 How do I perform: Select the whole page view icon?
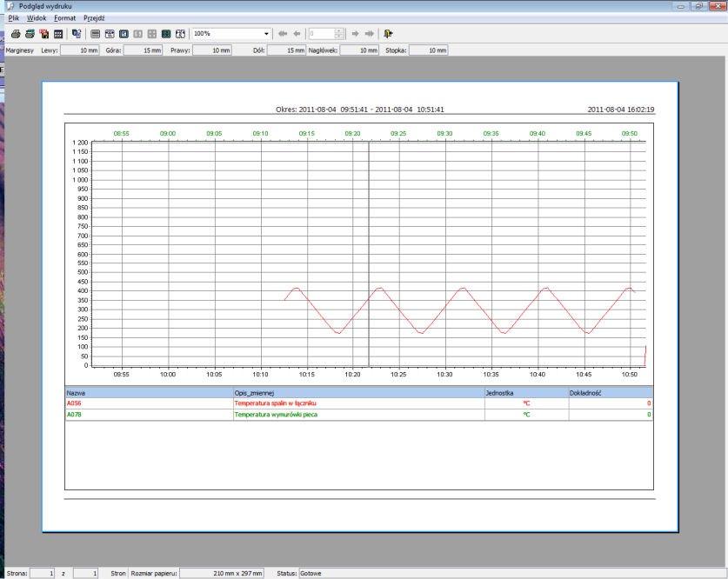pos(124,34)
